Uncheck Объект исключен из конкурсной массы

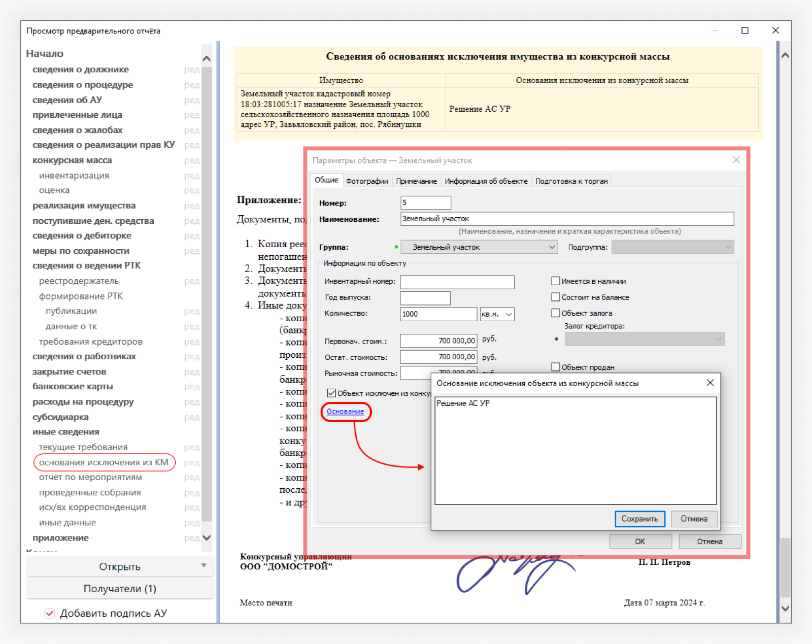(x=331, y=393)
